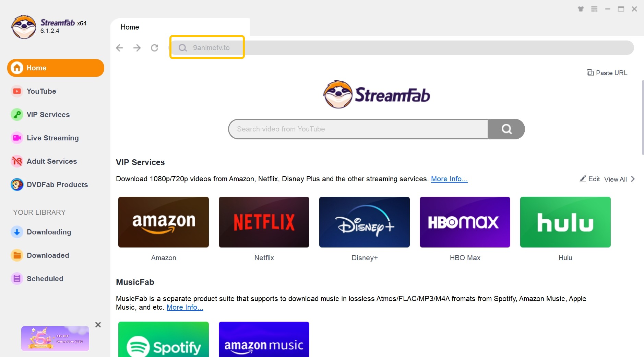Close the anniversary promo banner
Viewport: 644px width, 357px height.
pyautogui.click(x=98, y=325)
